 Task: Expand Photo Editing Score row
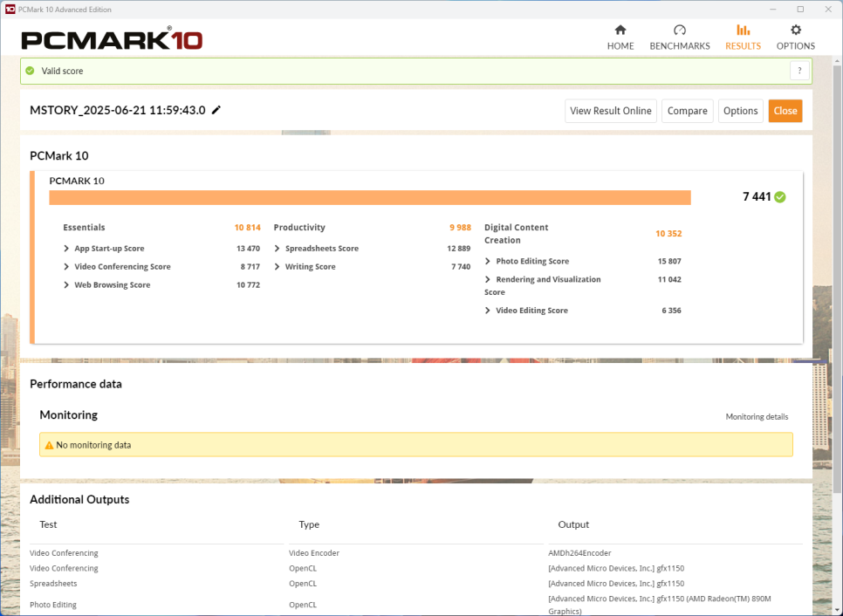coord(488,261)
